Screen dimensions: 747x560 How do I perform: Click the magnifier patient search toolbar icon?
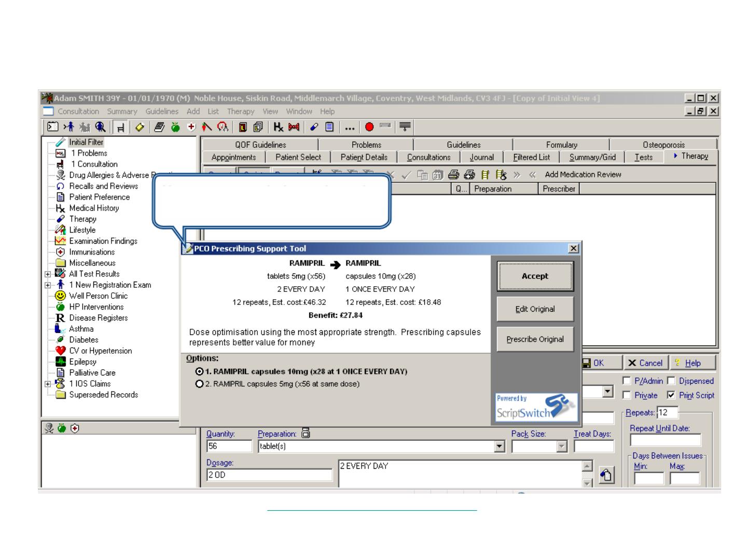(100, 127)
